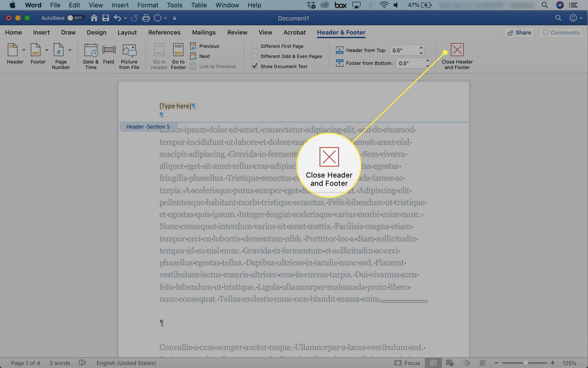
Task: Click the Go to Header icon
Action: 159,50
